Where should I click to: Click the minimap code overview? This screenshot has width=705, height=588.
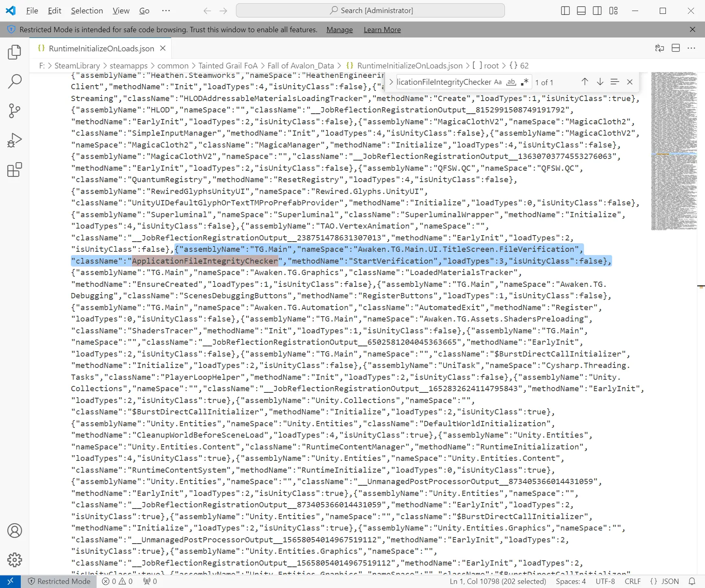(674, 151)
